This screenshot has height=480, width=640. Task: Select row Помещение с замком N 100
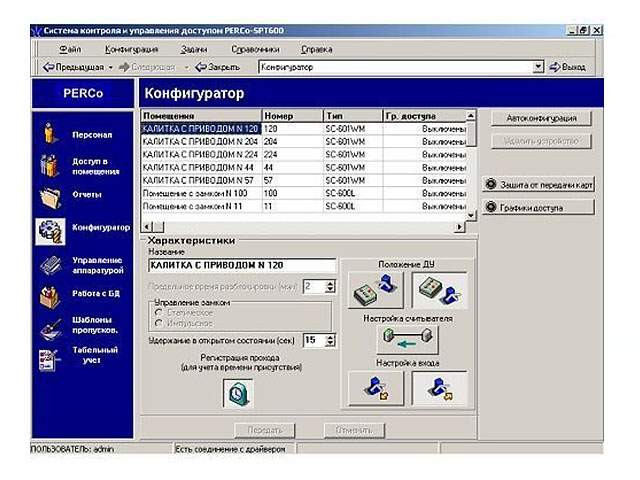click(x=304, y=193)
